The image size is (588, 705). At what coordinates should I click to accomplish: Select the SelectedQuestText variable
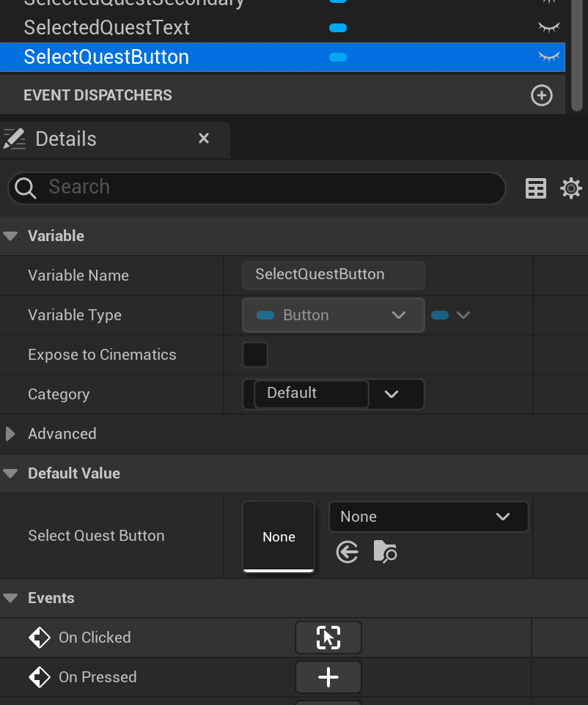[107, 28]
